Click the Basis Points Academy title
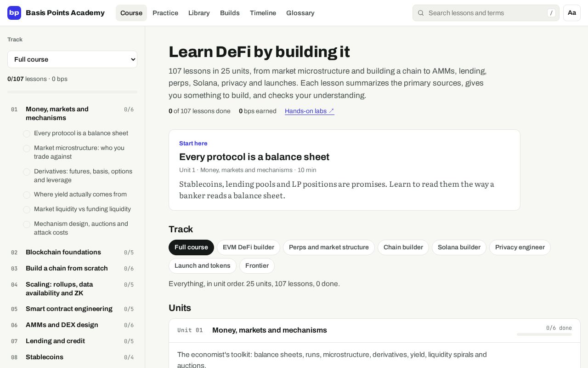This screenshot has height=368, width=588. tap(65, 13)
